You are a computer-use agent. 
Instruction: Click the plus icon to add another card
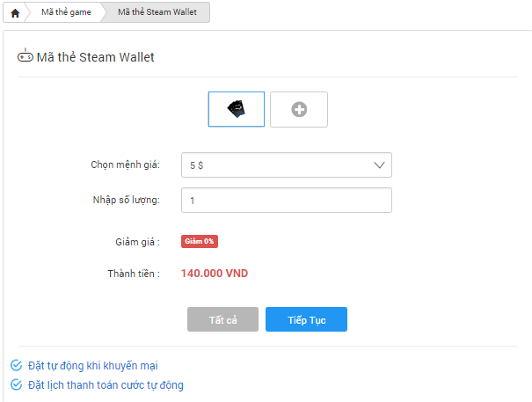click(299, 109)
